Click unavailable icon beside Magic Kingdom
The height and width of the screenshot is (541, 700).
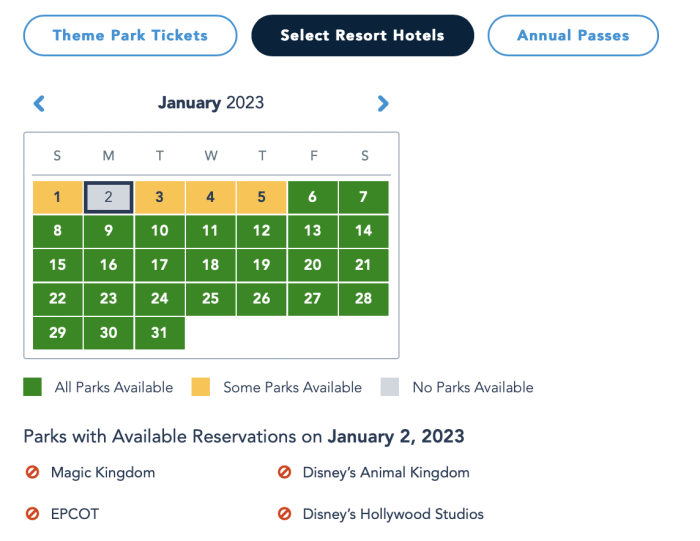(x=32, y=472)
